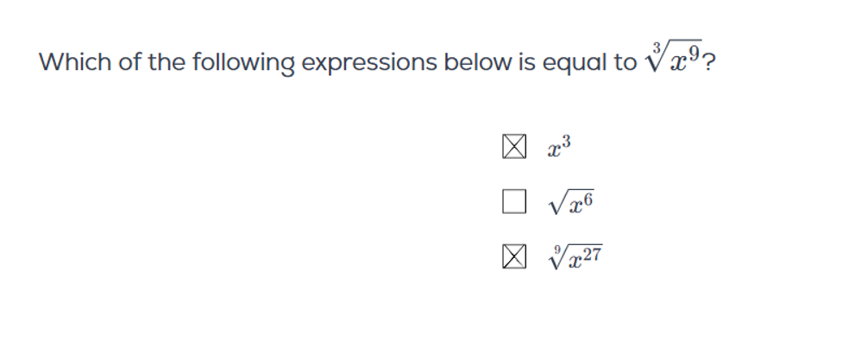Uncheck the x³ answer checkbox

514,147
